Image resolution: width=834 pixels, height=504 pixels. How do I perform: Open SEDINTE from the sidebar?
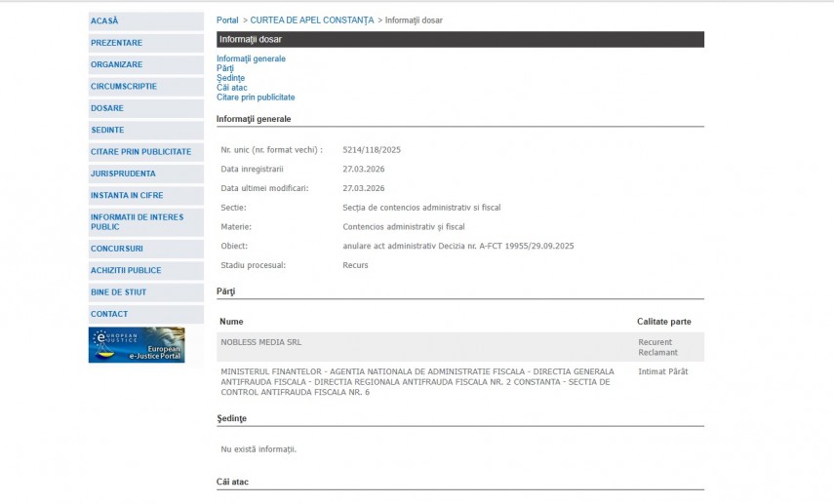tap(107, 130)
